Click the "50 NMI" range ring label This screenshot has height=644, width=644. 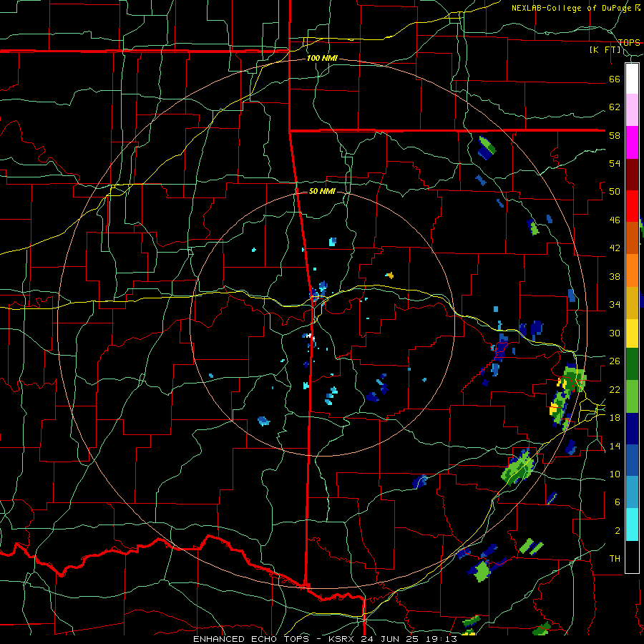(x=322, y=191)
